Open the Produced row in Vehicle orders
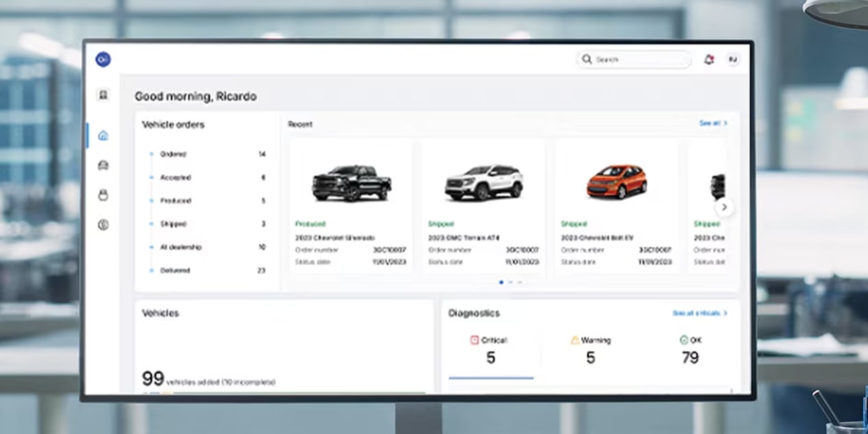Image resolution: width=868 pixels, height=434 pixels. point(207,201)
